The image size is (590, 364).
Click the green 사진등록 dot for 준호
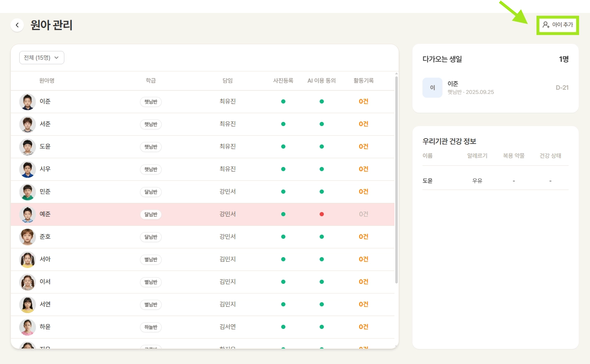pyautogui.click(x=283, y=237)
